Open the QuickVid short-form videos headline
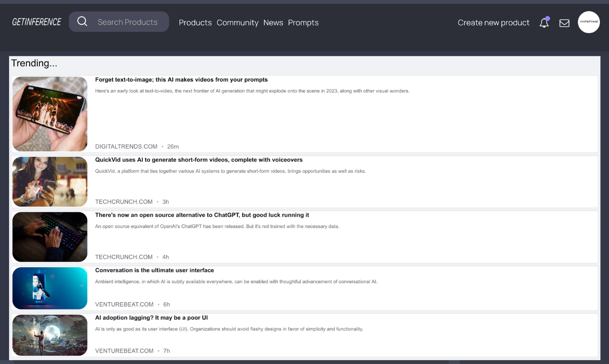The image size is (609, 364). coord(199,159)
